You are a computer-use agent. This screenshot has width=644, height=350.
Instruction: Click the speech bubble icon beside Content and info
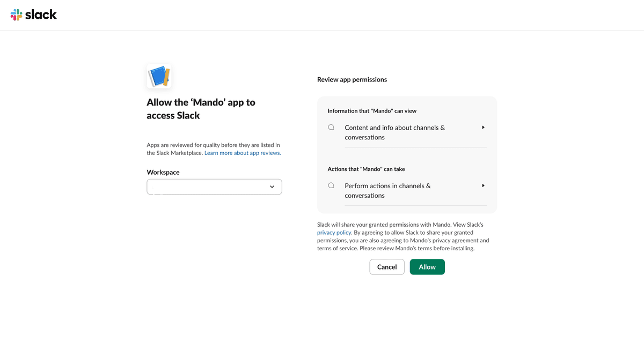point(331,128)
